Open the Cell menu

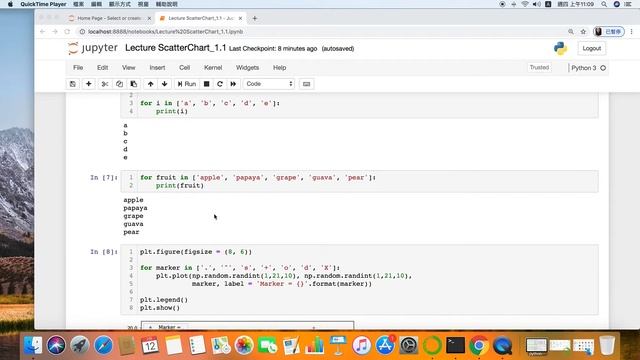click(184, 68)
